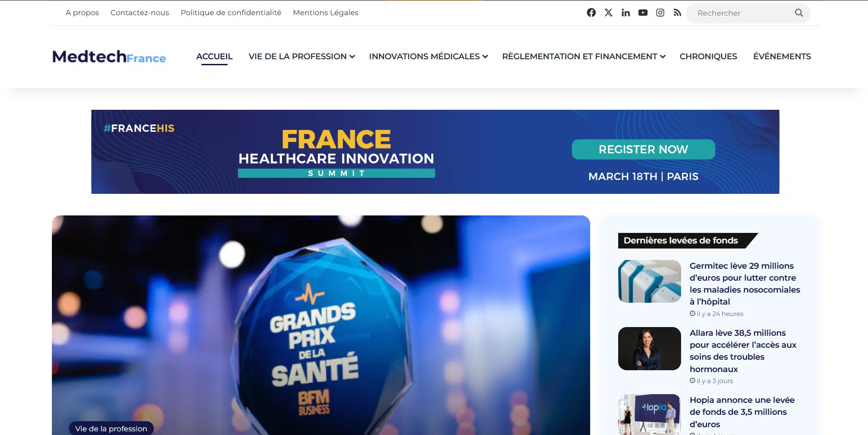The width and height of the screenshot is (868, 435).
Task: Open the Politique de confidentialité link
Action: (231, 13)
